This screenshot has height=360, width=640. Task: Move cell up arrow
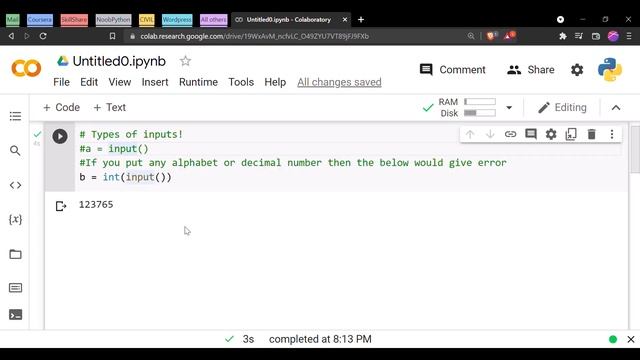pos(470,134)
